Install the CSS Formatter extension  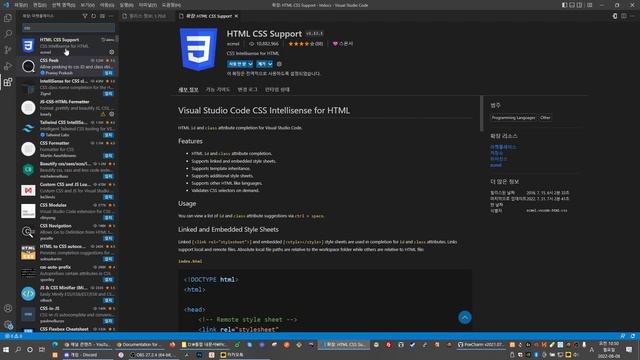coord(108,156)
